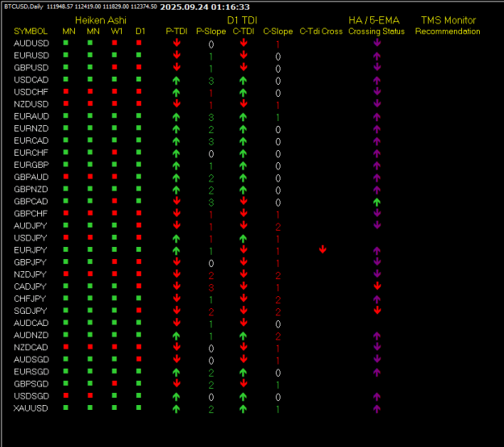Click the EURSGD P-TDI green up arrow

(x=176, y=373)
